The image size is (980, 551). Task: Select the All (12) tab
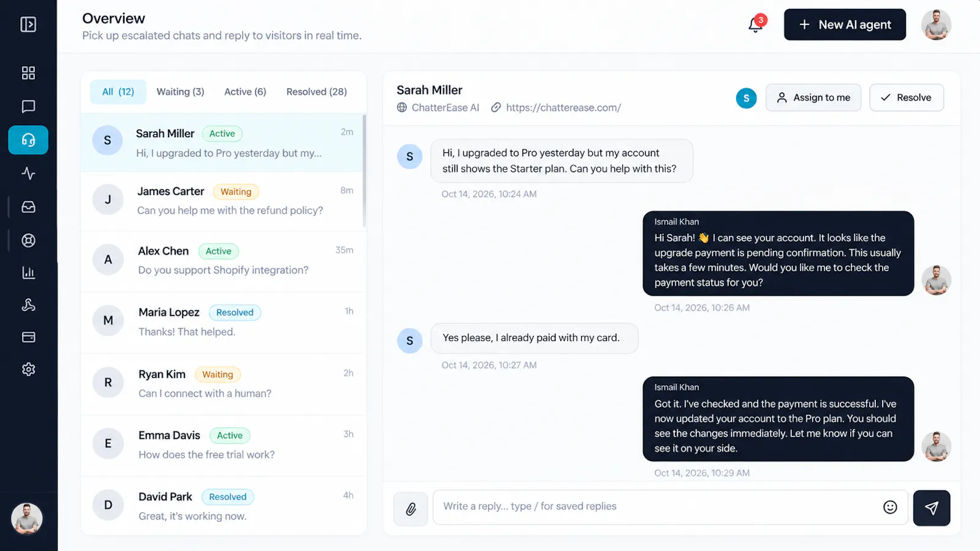coord(118,92)
